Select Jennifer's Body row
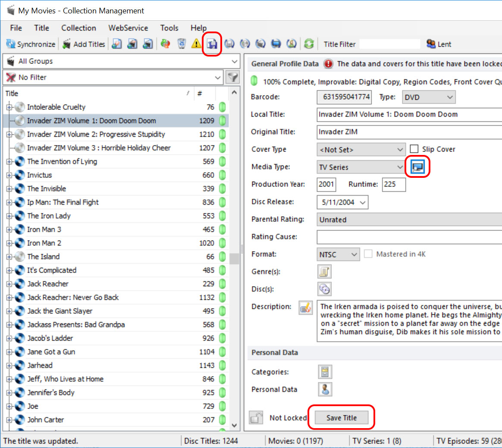 point(116,393)
